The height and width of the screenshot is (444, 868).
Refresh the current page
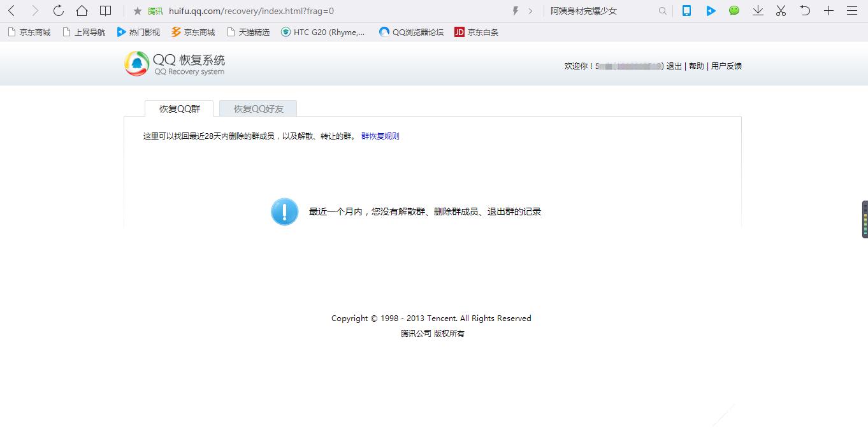(58, 11)
